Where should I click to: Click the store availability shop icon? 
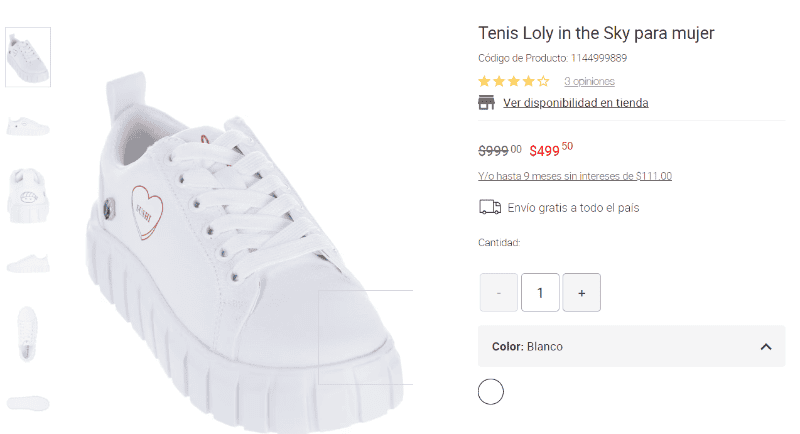(x=487, y=103)
